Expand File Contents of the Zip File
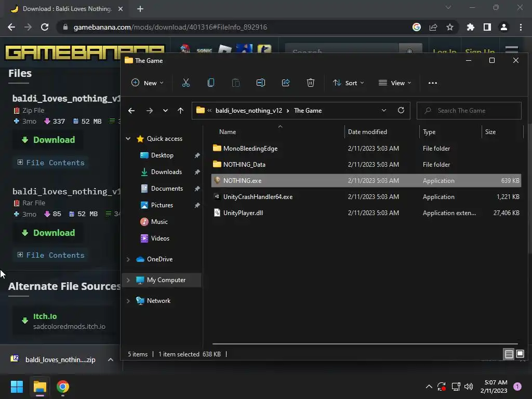 [x=51, y=163]
